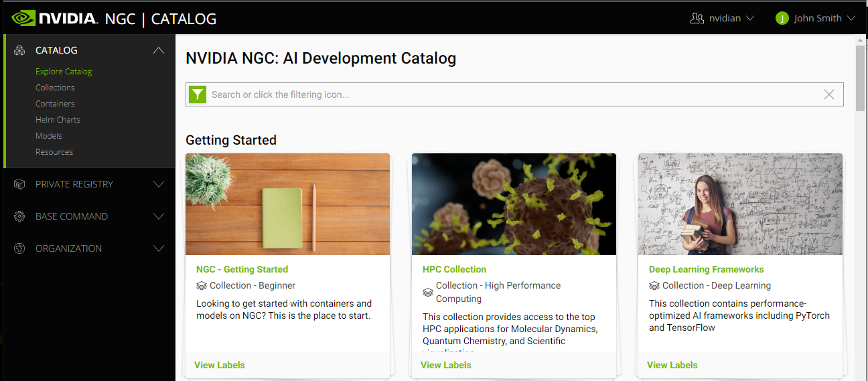The height and width of the screenshot is (381, 868).
Task: Open the HPC Collection link
Action: coord(454,269)
